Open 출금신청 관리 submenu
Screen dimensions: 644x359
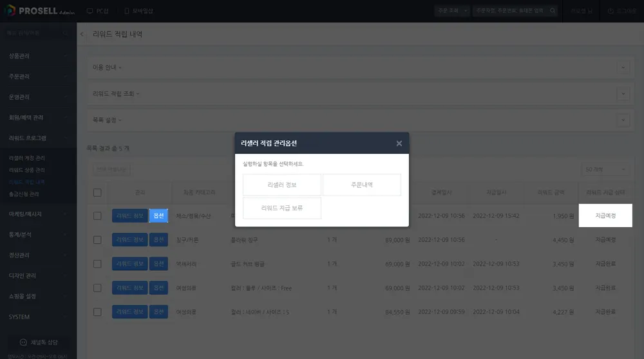pyautogui.click(x=24, y=194)
